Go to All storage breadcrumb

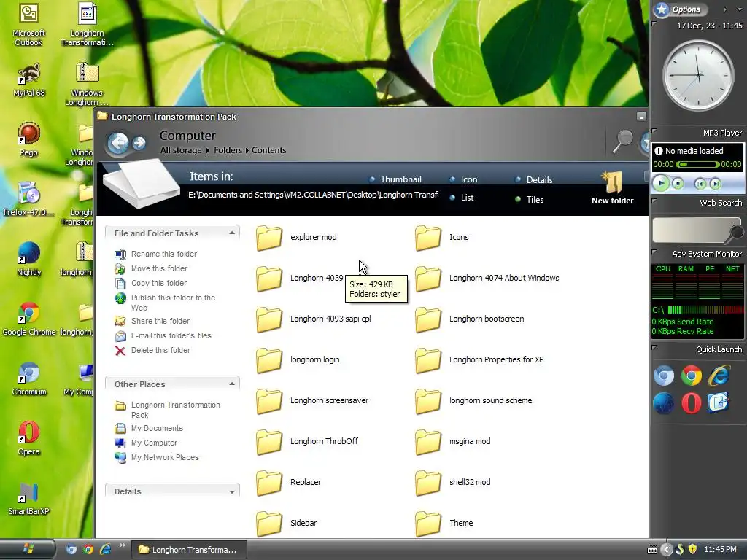point(181,150)
